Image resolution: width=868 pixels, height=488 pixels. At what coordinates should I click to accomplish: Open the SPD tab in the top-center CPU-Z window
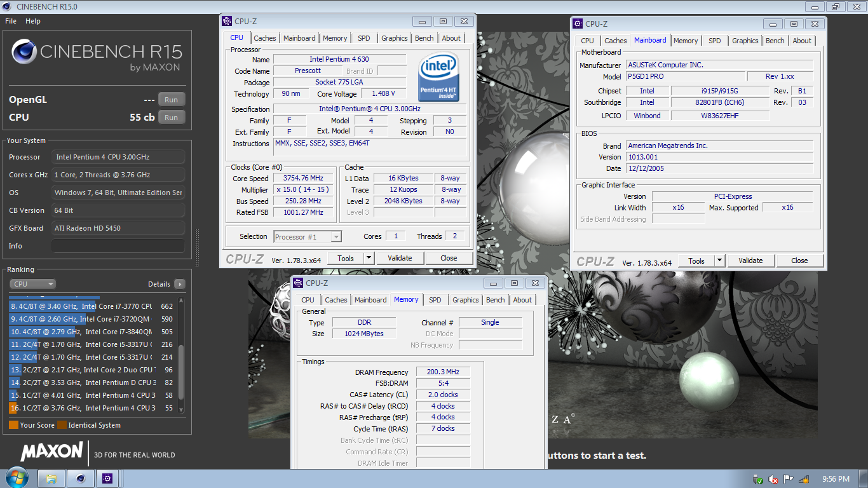pos(363,38)
